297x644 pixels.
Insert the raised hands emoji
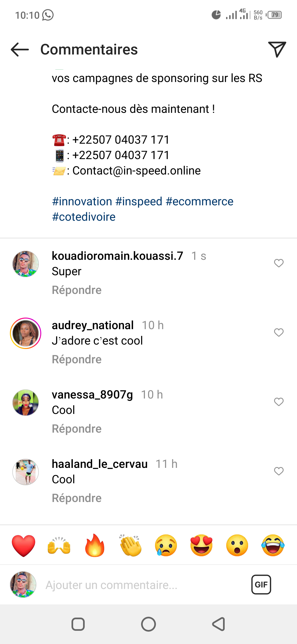coord(59,545)
